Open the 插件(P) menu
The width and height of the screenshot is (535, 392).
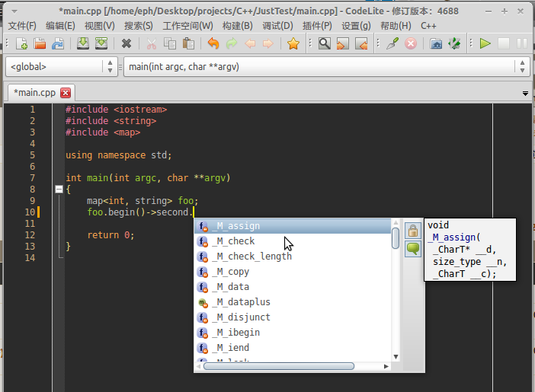tap(317, 26)
